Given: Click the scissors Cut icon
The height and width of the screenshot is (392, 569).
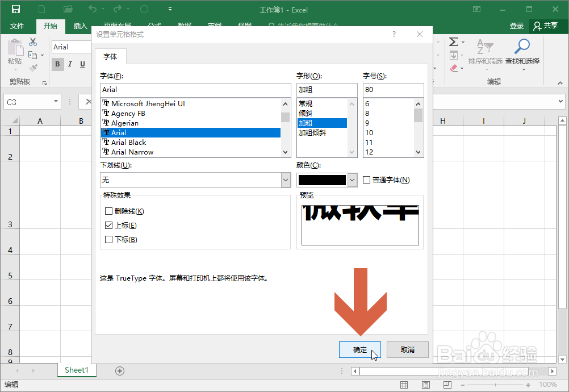Looking at the screenshot, I should (x=32, y=41).
